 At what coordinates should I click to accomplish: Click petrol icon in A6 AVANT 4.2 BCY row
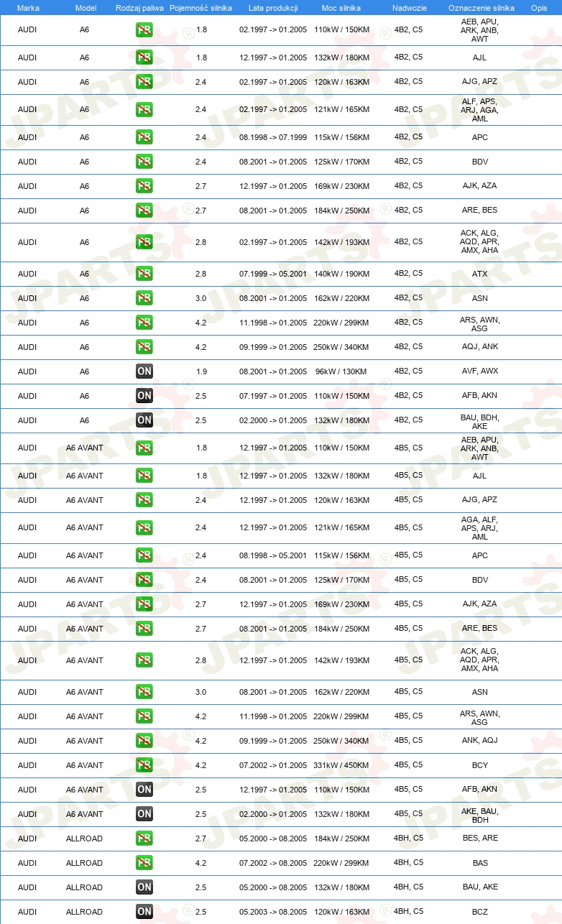[144, 765]
